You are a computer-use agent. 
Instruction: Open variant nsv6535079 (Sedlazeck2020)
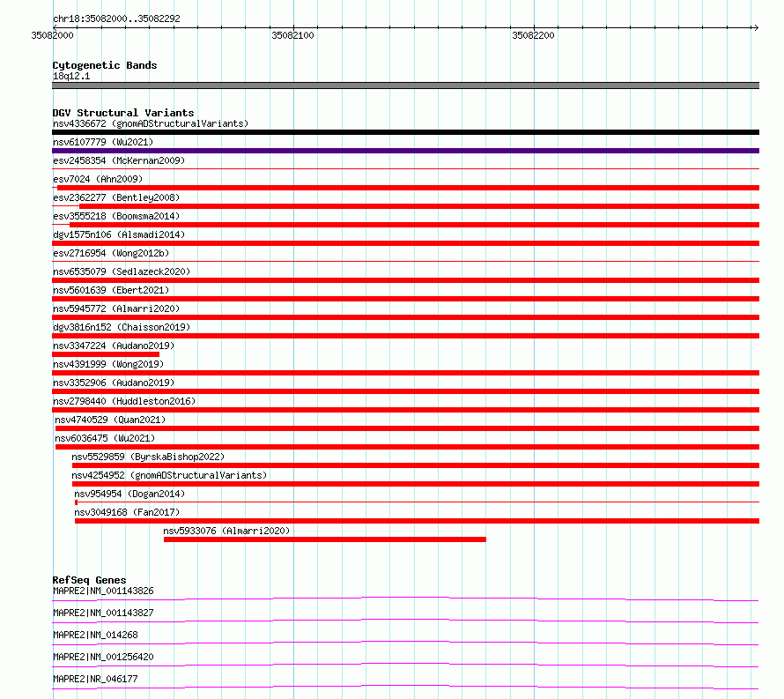point(122,271)
